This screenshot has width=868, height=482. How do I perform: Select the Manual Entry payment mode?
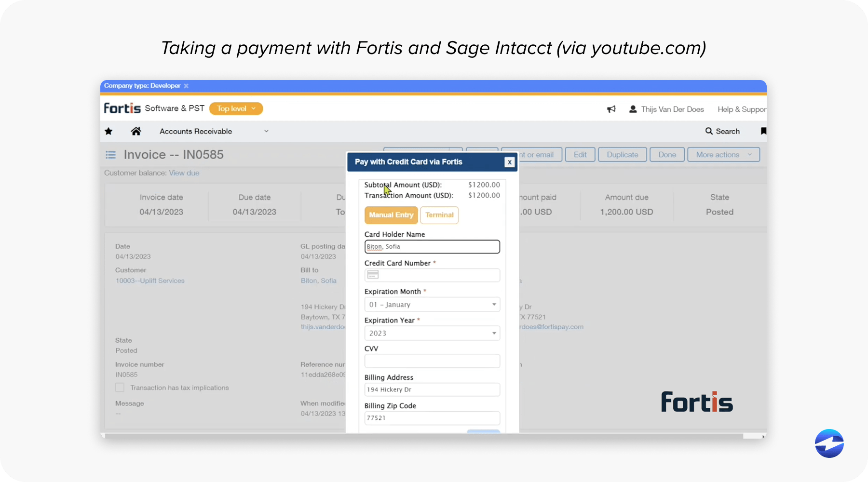click(391, 215)
